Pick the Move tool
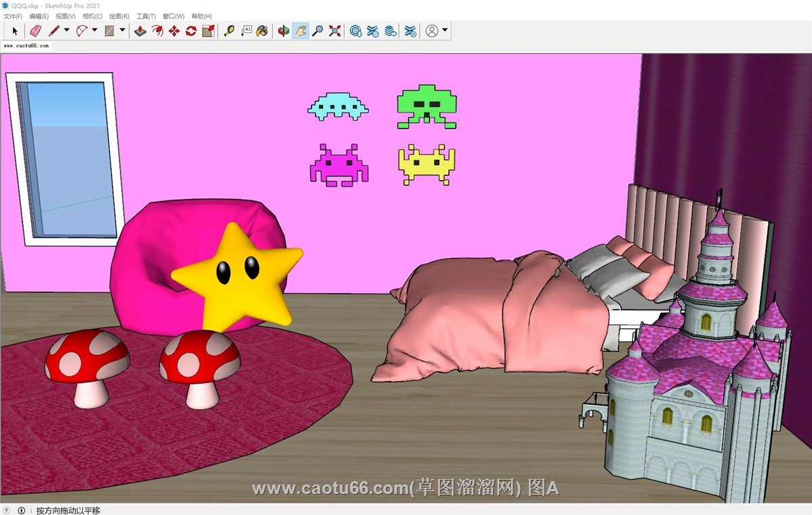Viewport: 812px width, 515px height. coord(174,31)
